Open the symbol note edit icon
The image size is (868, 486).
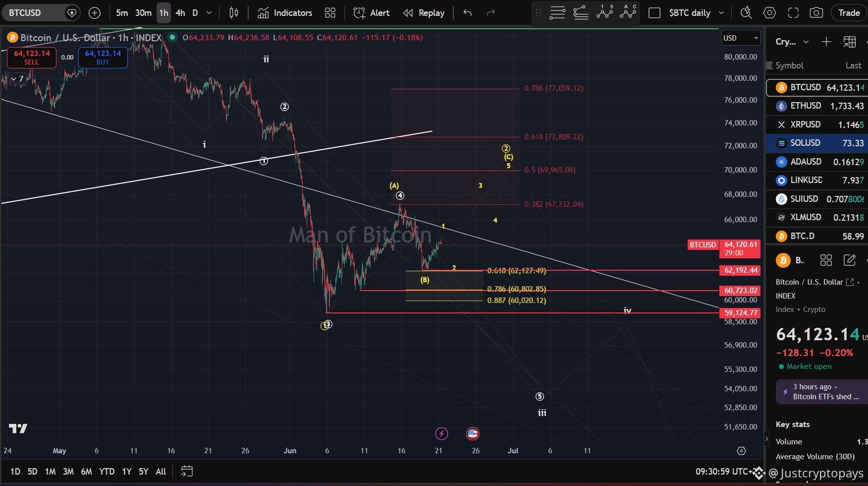849,260
